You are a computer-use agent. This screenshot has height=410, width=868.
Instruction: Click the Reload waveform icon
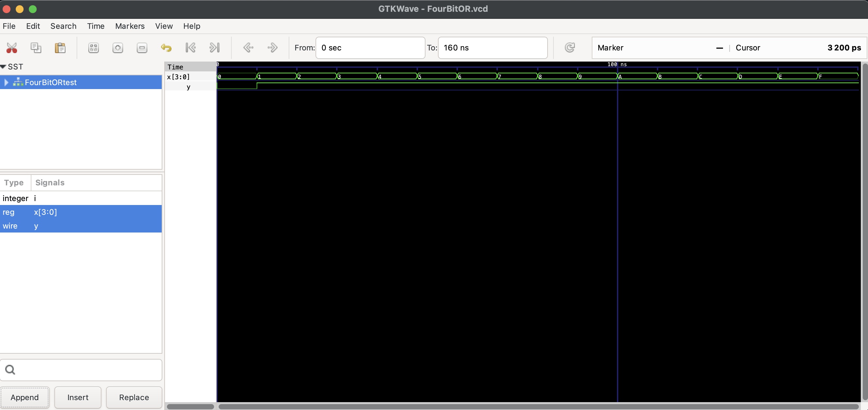click(570, 47)
